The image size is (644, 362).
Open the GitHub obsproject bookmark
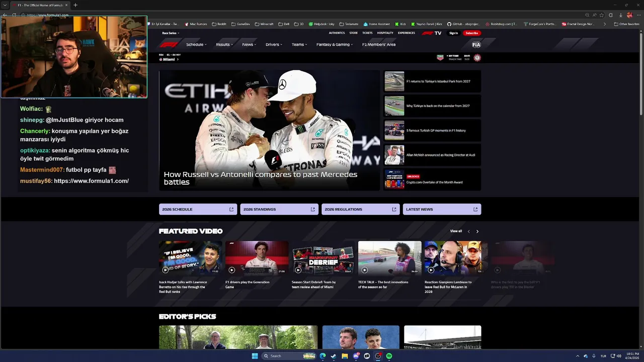tap(463, 24)
